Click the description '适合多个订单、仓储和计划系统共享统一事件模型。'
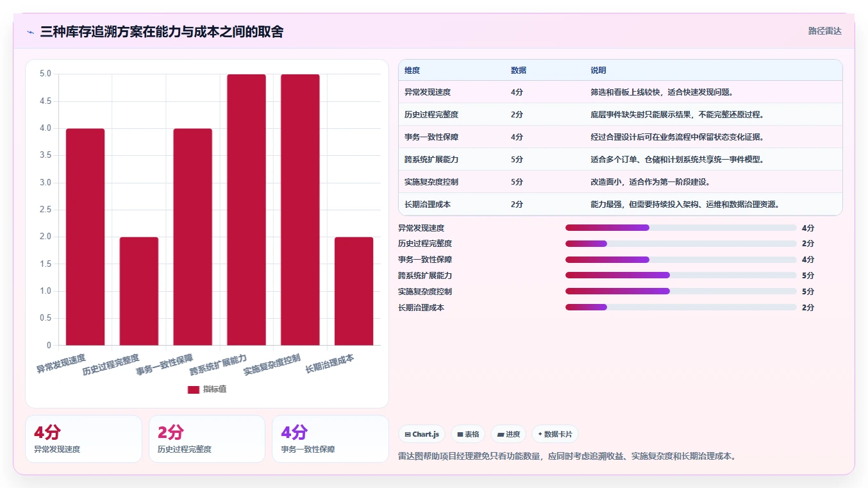 point(677,160)
